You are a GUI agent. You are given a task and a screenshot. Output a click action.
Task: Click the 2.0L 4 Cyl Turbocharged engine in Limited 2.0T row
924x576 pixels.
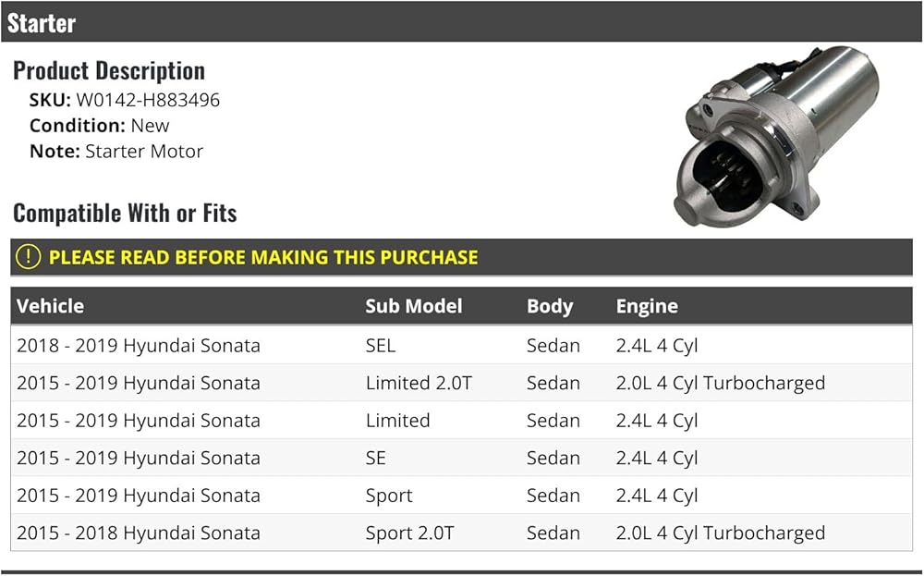720,383
